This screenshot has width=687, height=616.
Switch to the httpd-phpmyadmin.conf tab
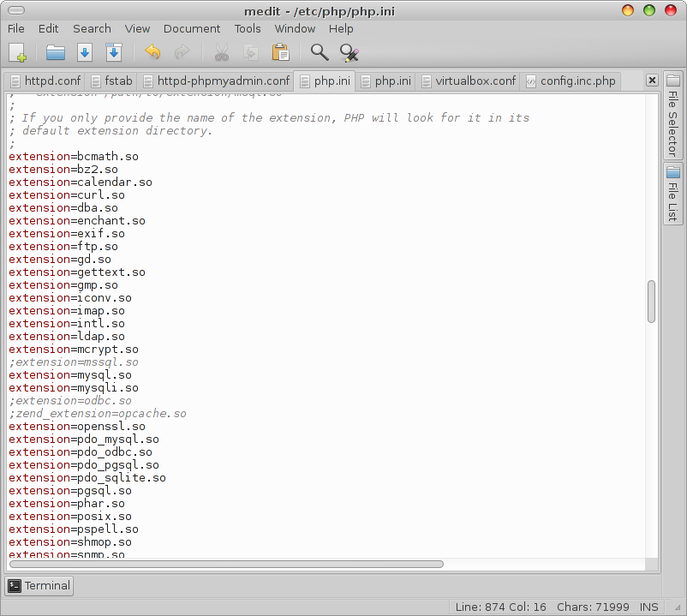(217, 81)
